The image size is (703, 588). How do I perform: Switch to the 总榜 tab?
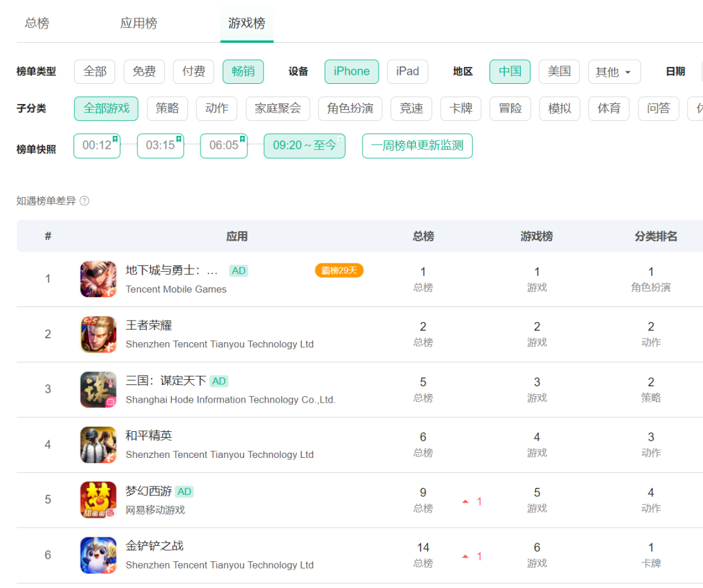tap(36, 23)
